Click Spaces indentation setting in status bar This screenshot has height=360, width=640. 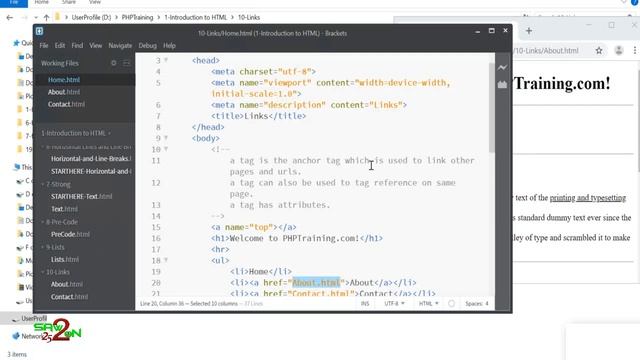coord(474,304)
